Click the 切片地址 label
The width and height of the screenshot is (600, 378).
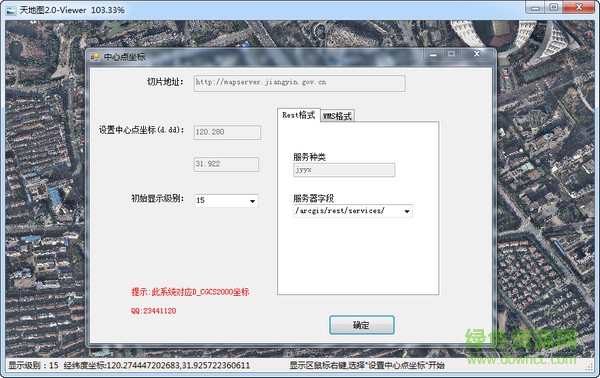[x=165, y=81]
